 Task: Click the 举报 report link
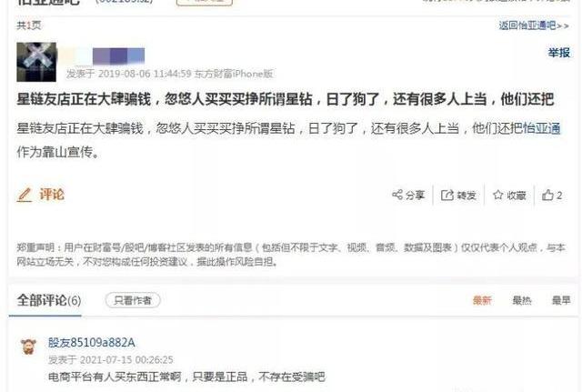559,53
